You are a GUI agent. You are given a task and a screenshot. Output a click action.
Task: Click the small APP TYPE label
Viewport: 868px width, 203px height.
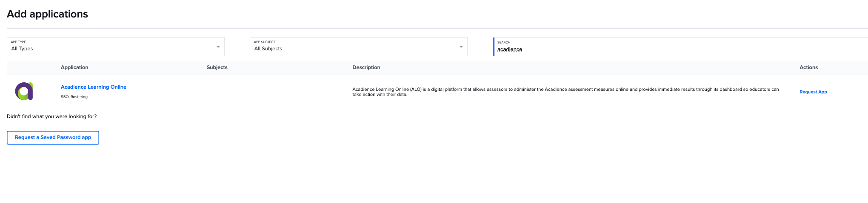tap(18, 42)
